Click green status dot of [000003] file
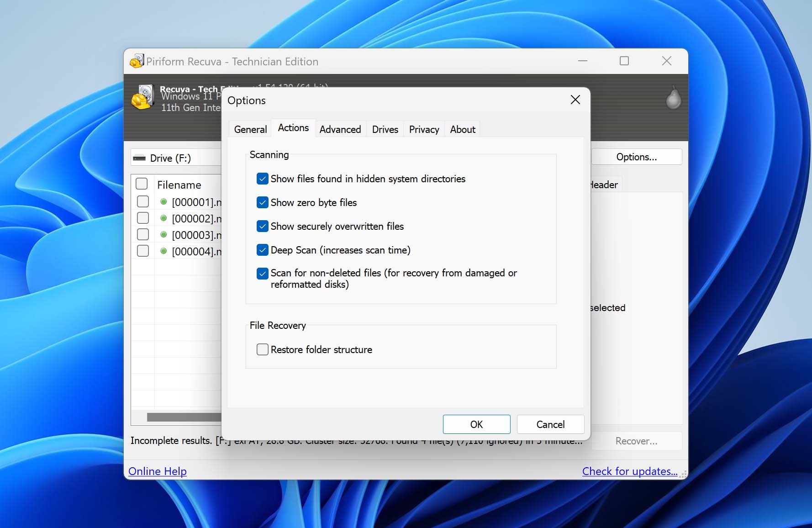Viewport: 812px width, 528px height. [163, 234]
